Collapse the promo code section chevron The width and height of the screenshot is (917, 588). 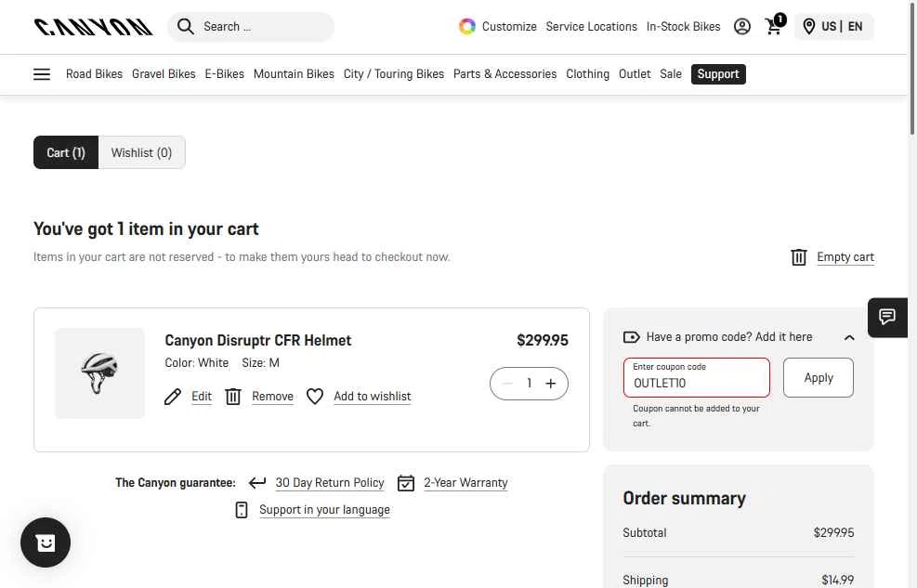(849, 337)
